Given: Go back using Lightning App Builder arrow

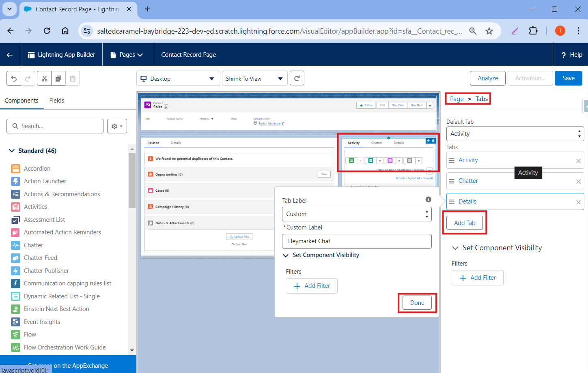Looking at the screenshot, I should pyautogui.click(x=10, y=55).
